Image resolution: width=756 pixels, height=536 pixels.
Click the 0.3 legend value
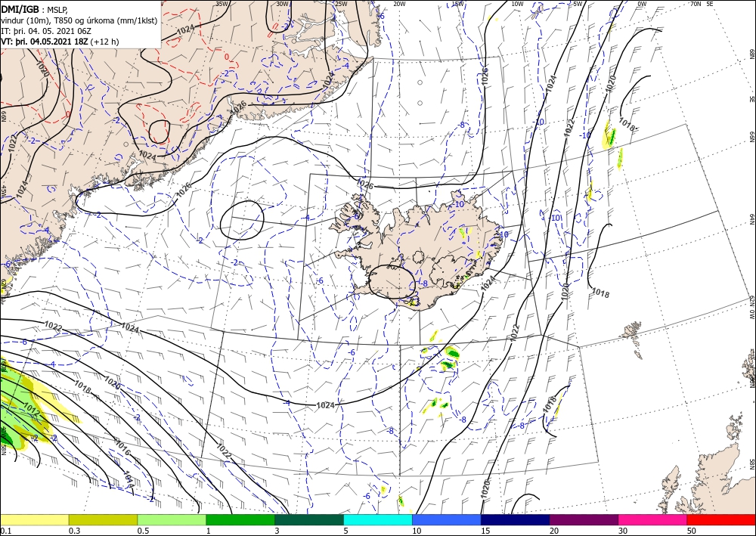[74, 531]
